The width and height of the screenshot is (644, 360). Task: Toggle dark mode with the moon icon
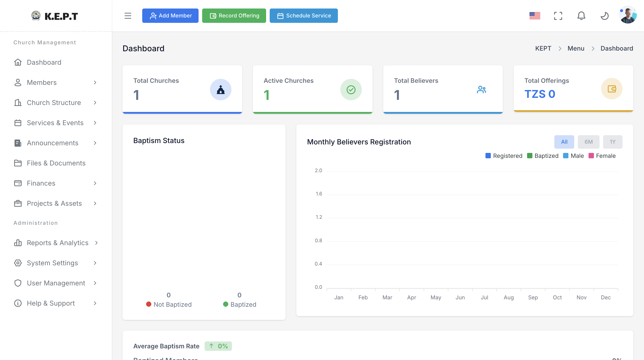[605, 15]
